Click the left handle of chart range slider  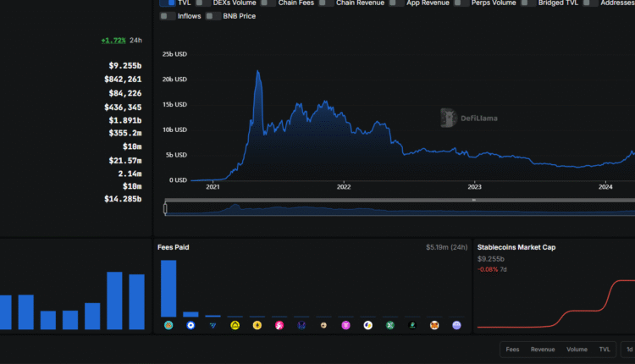point(166,208)
